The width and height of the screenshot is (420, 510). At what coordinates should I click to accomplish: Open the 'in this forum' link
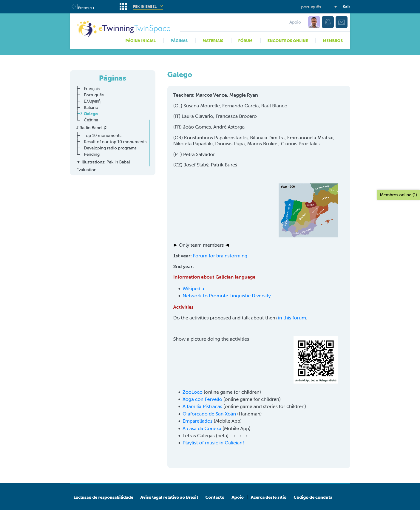point(292,318)
